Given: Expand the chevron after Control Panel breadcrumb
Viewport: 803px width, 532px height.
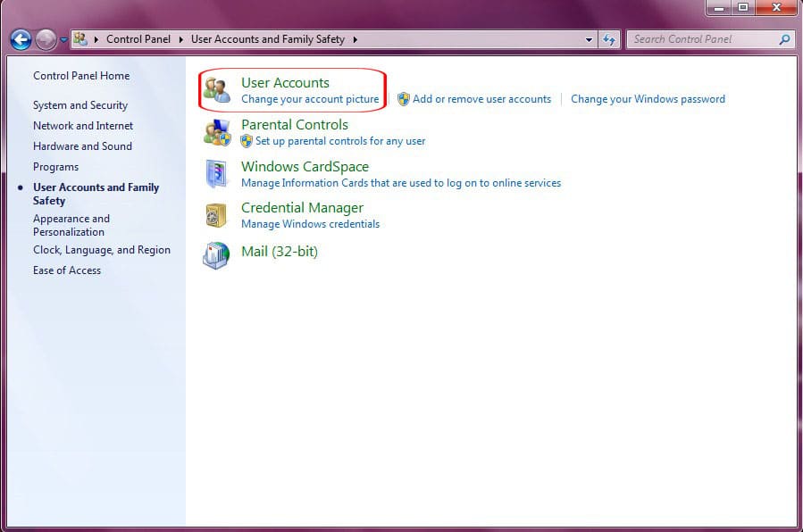Looking at the screenshot, I should point(180,39).
